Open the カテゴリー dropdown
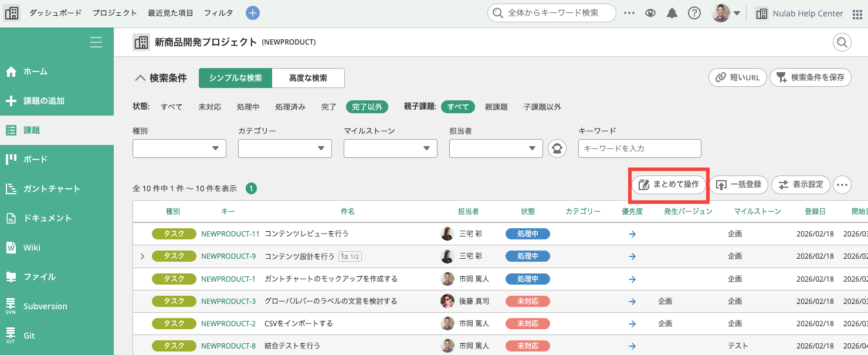868x355 pixels. [285, 148]
